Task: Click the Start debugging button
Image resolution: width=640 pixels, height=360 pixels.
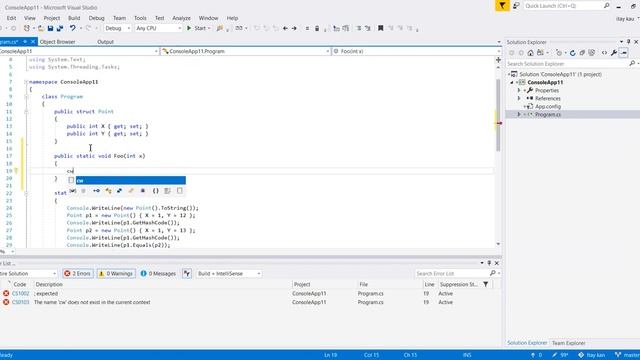Action: [198, 28]
